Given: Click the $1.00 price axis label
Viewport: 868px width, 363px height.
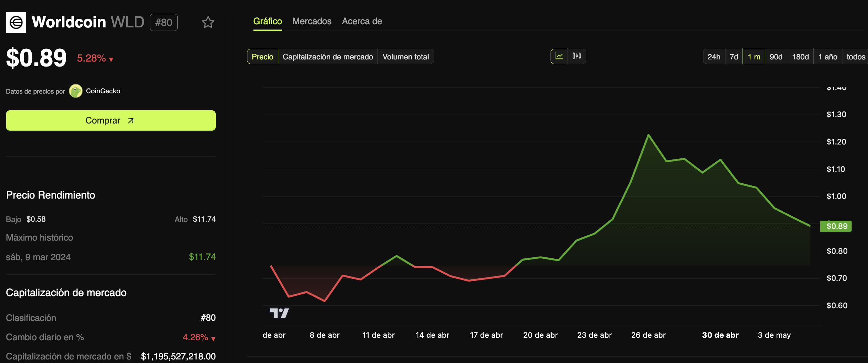Looking at the screenshot, I should (836, 196).
